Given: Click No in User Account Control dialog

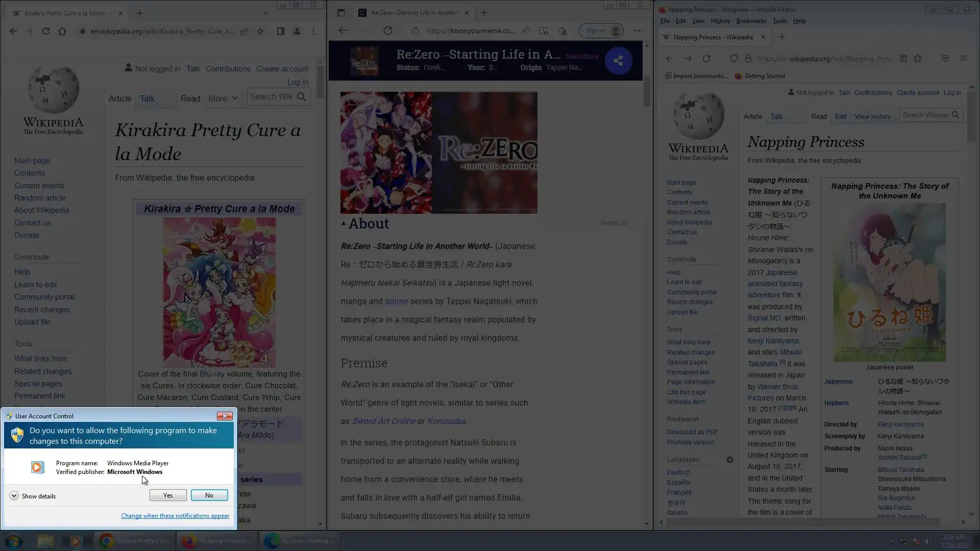Looking at the screenshot, I should click(x=209, y=495).
